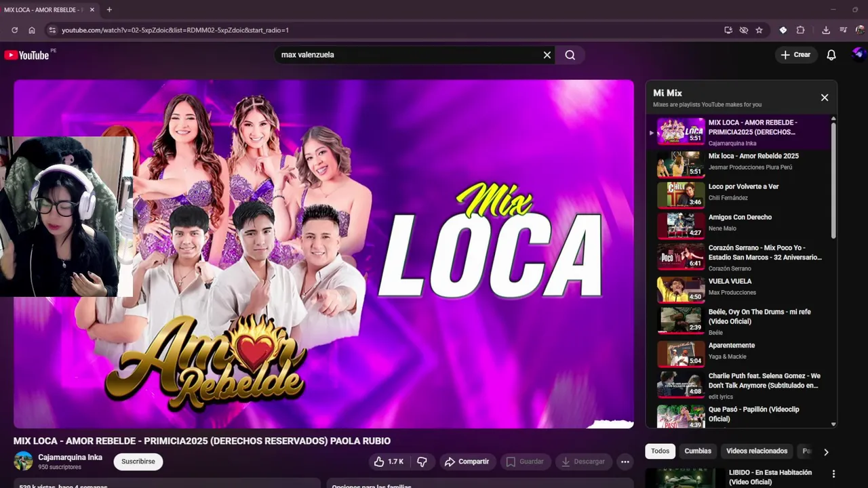Click the Guardar save button
Image resolution: width=868 pixels, height=488 pixels.
(x=524, y=462)
